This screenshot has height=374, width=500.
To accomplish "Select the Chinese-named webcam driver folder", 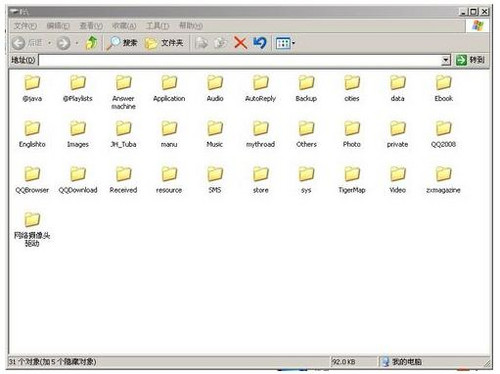I will click(x=32, y=230).
